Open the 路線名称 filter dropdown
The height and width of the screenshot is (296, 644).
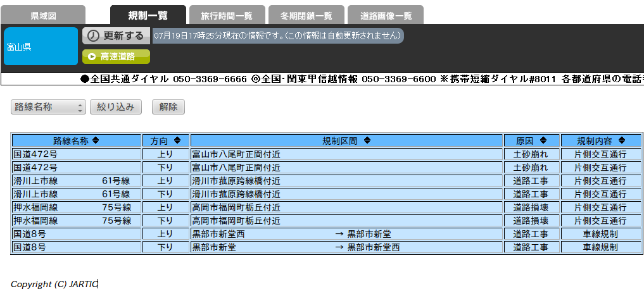(x=48, y=107)
